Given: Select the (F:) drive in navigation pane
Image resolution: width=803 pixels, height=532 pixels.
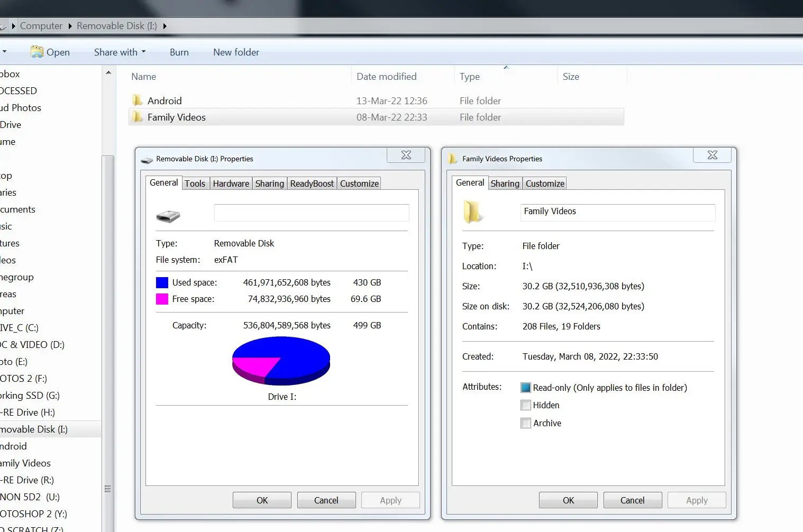Looking at the screenshot, I should point(23,378).
